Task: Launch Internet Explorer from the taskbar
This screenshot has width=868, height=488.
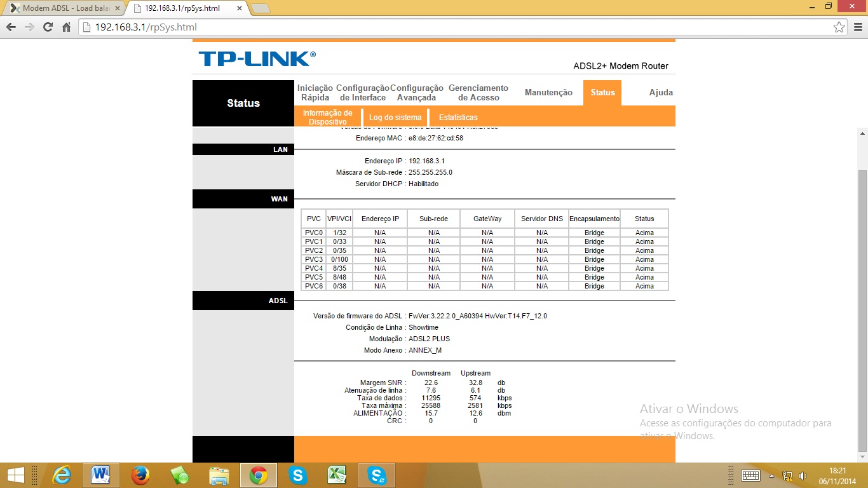Action: (62, 475)
